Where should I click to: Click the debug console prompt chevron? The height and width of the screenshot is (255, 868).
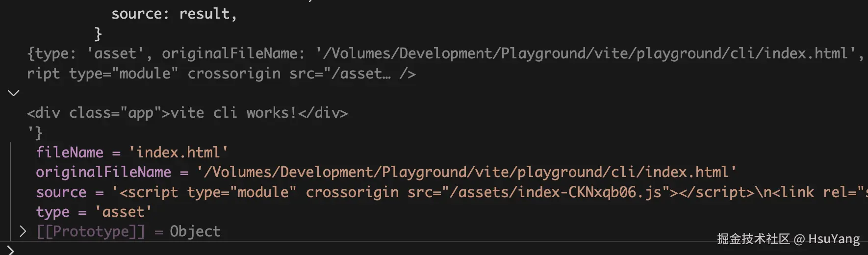[x=10, y=250]
